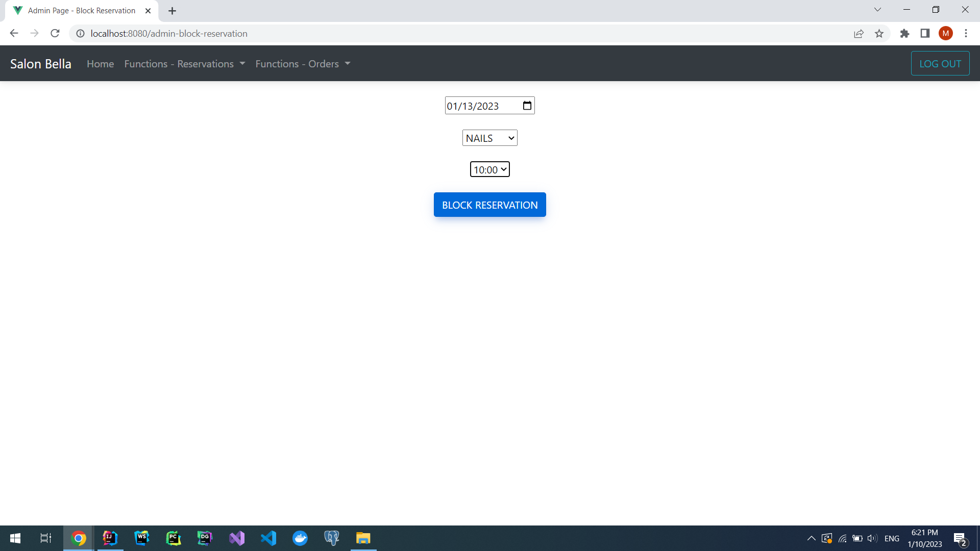Expand the NAILS service dropdown
Image resolution: width=980 pixels, height=551 pixels.
[489, 138]
